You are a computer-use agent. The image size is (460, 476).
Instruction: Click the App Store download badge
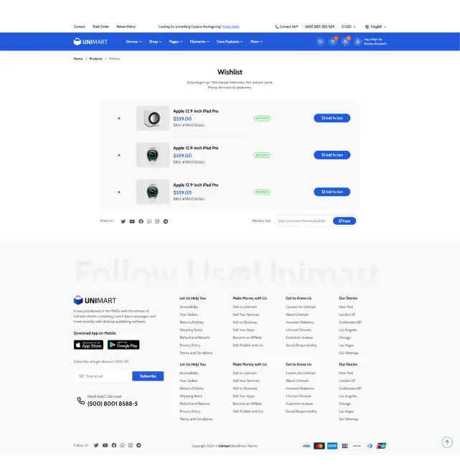coord(88,345)
